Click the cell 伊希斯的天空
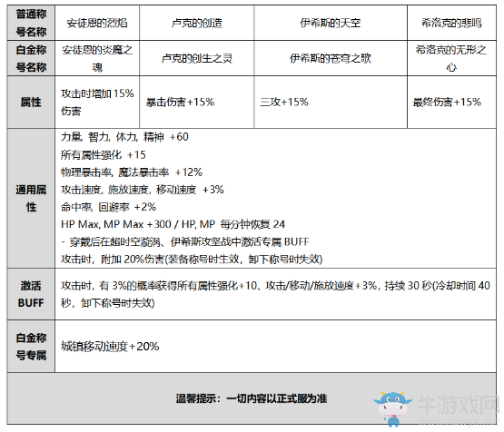 click(x=331, y=23)
